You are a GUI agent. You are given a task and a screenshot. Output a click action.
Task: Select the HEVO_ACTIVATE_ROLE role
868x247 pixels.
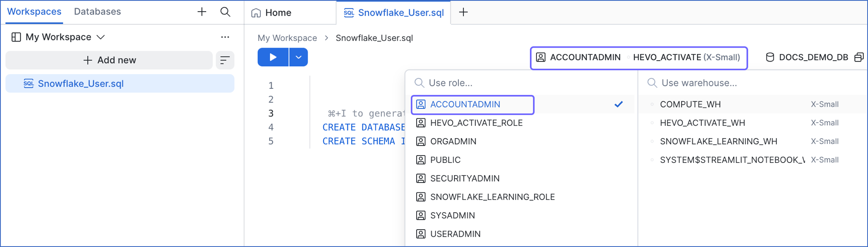[522, 123]
